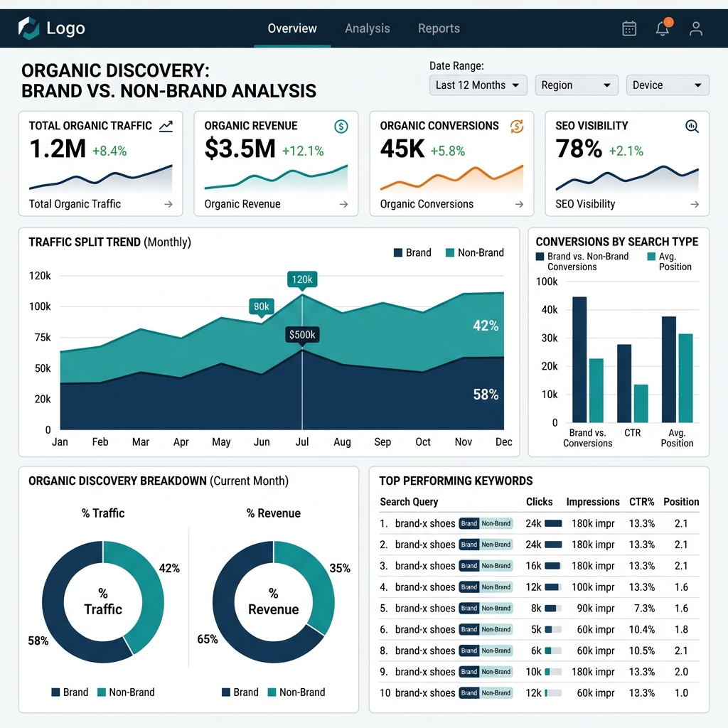Screen dimensions: 728x728
Task: Toggle Brand vs. Non-Brand Conversions legend swatch
Action: (x=540, y=256)
